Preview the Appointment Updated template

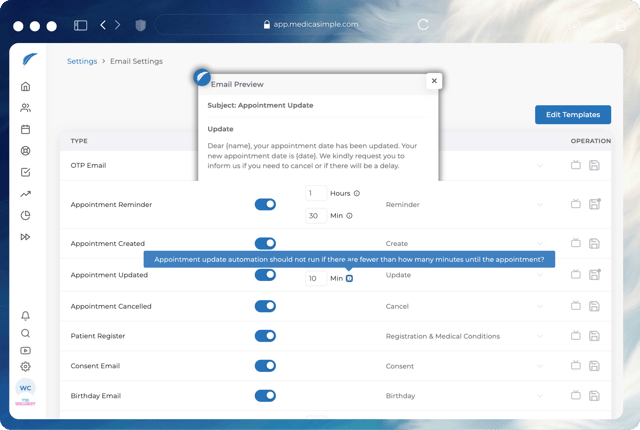point(576,274)
